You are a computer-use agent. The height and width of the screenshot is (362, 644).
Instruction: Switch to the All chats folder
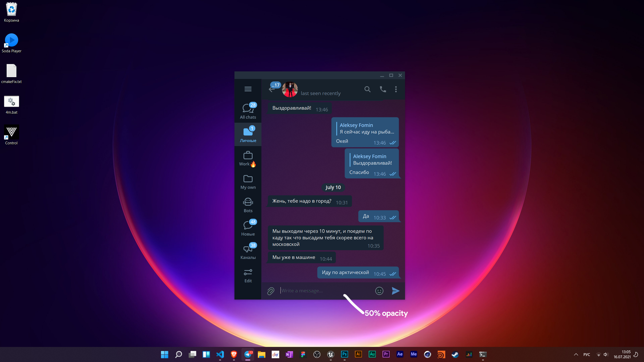pos(248,111)
